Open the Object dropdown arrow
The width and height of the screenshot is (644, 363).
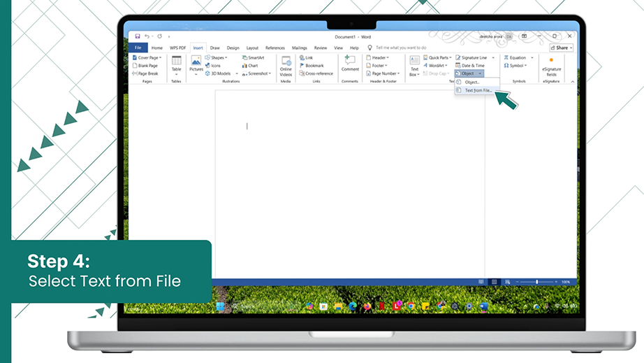480,73
